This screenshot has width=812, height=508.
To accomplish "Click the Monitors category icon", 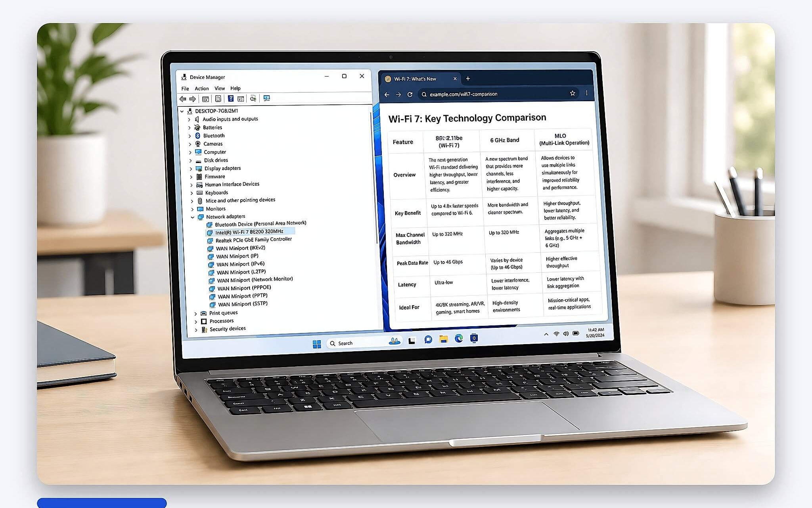I will 200,209.
